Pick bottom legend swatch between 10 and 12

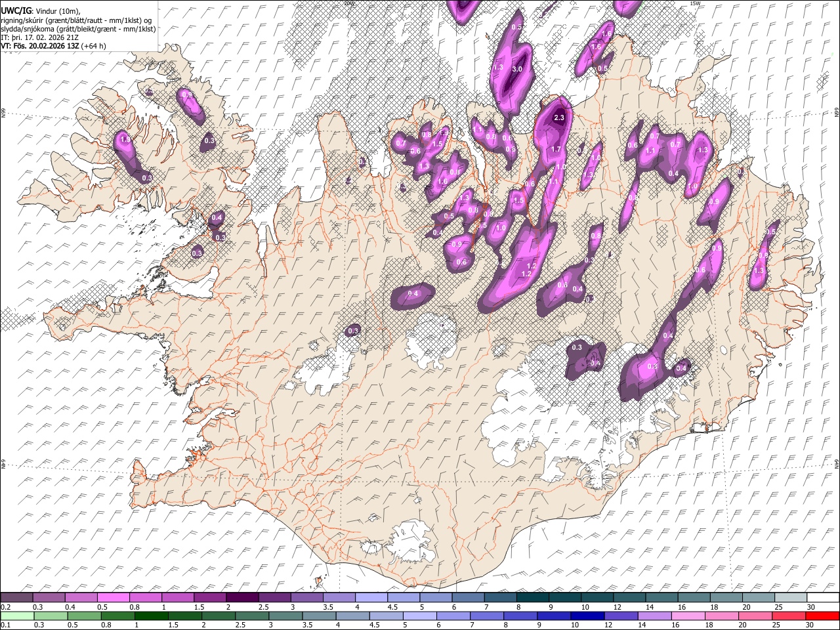587,616
